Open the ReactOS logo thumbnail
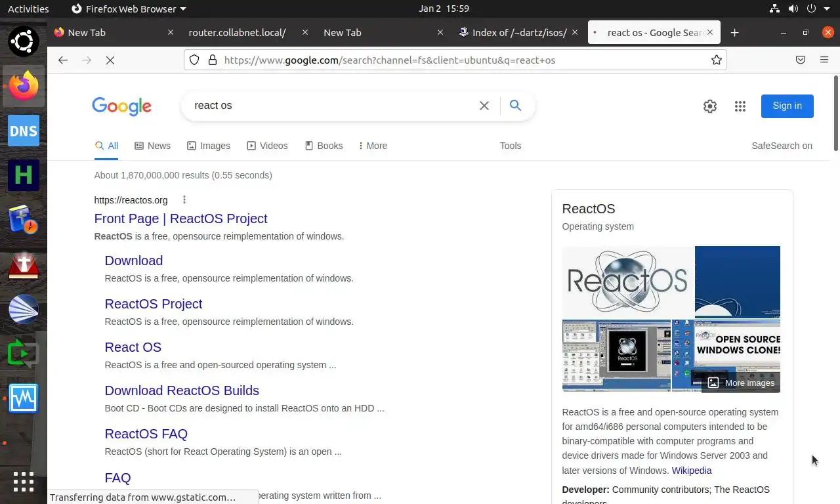Image resolution: width=840 pixels, height=504 pixels. [628, 282]
